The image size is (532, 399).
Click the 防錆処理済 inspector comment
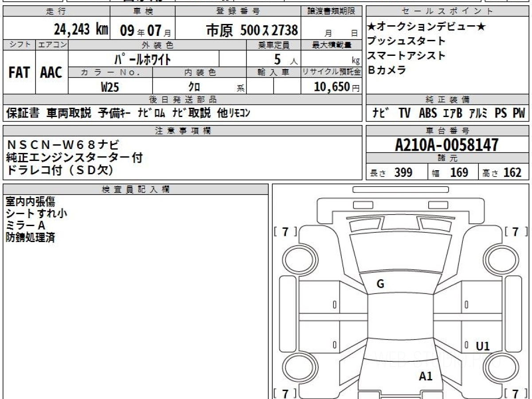(30, 238)
